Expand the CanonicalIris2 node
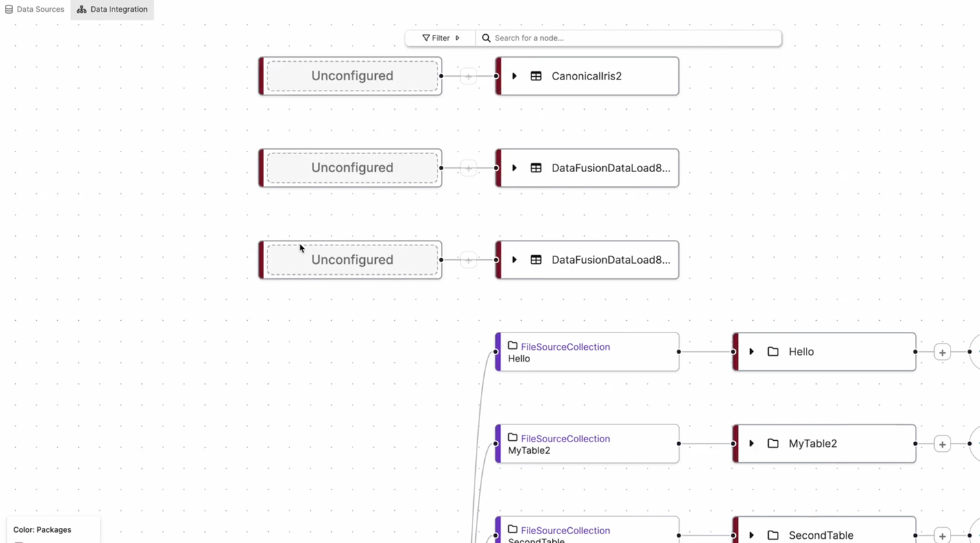 tap(514, 76)
